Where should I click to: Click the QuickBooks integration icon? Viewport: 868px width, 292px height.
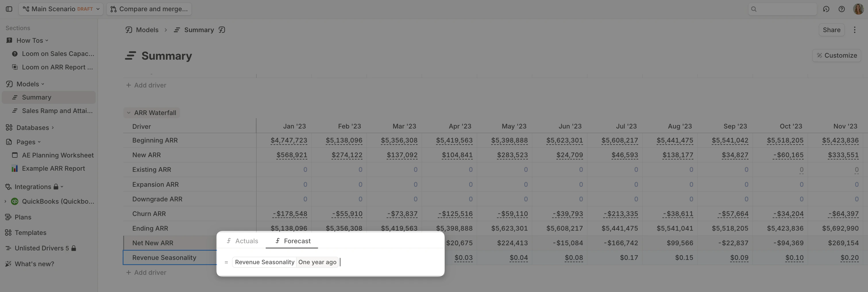tap(14, 202)
